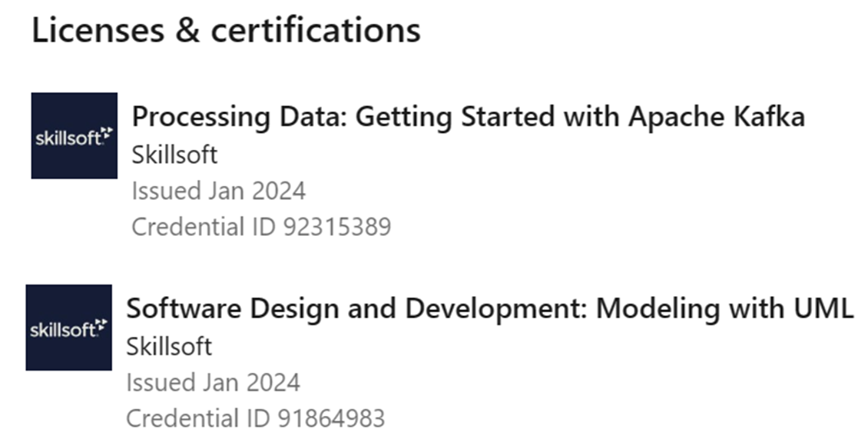Click the number 92315389
Screen dimensions: 868x439
(336, 227)
